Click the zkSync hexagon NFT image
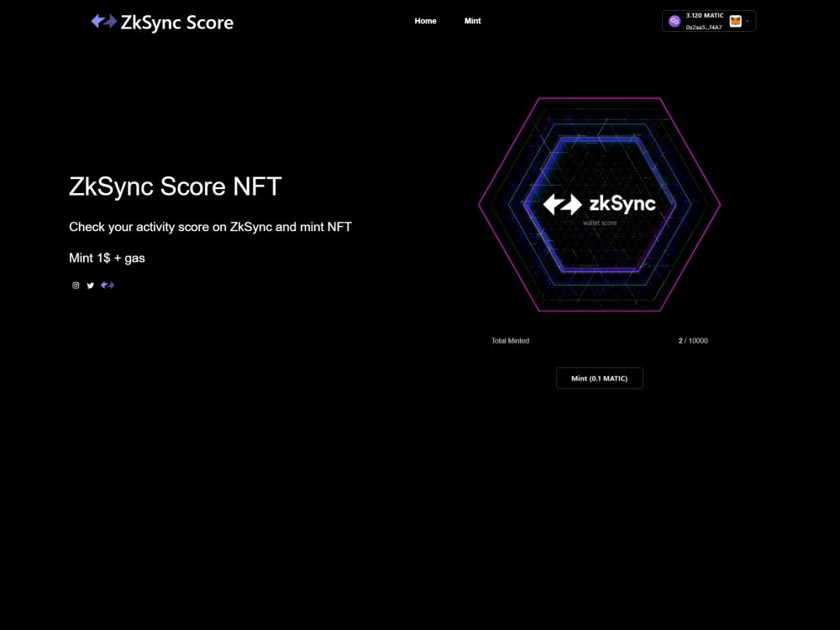 point(600,204)
